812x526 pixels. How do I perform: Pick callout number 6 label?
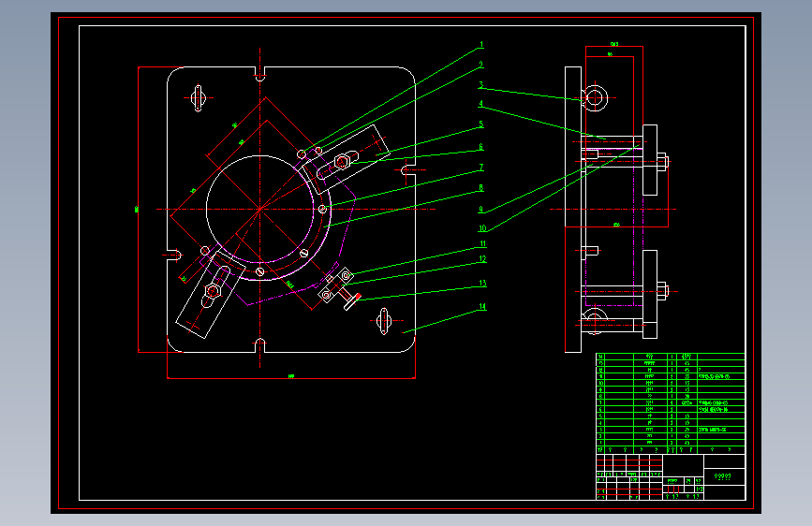point(481,147)
